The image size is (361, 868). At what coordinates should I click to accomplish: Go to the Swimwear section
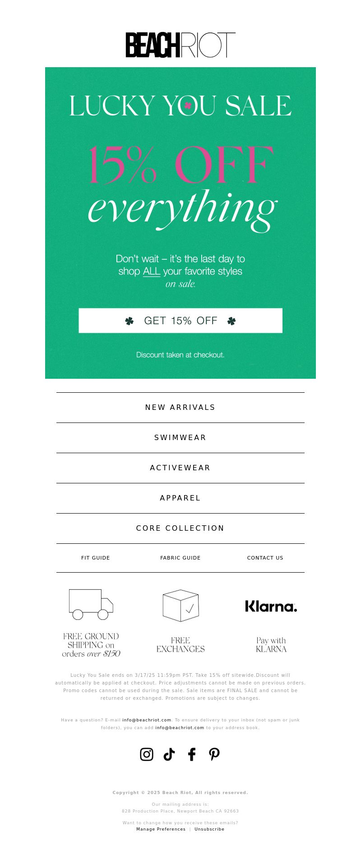click(180, 438)
